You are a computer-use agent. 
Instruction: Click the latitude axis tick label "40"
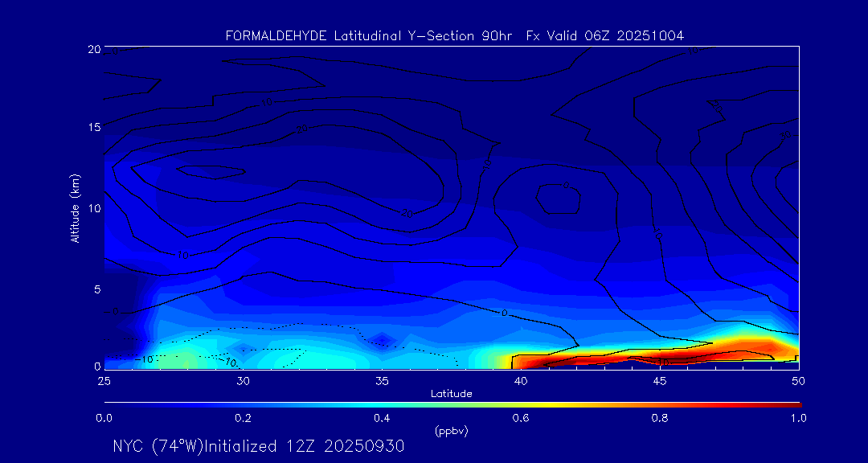(520, 381)
